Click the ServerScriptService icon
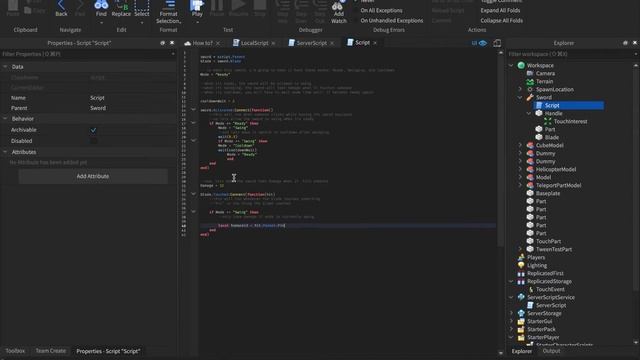The width and height of the screenshot is (640, 360). pos(521,297)
